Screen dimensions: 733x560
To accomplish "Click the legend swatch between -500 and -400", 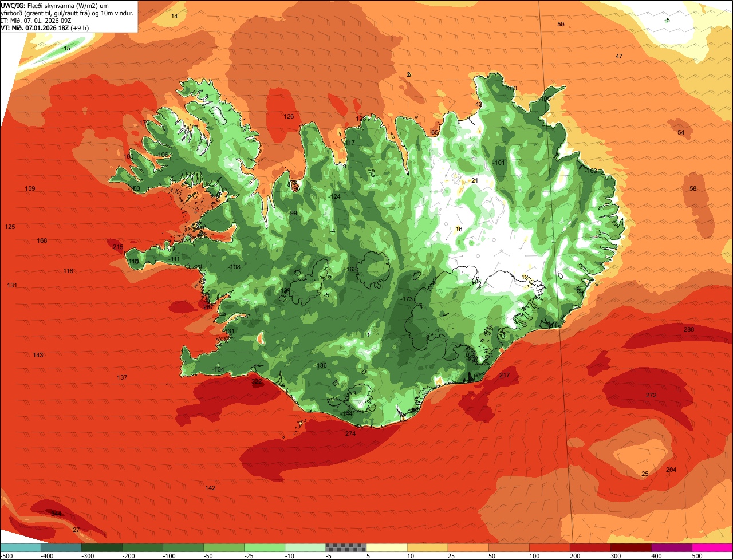I will coord(21,547).
